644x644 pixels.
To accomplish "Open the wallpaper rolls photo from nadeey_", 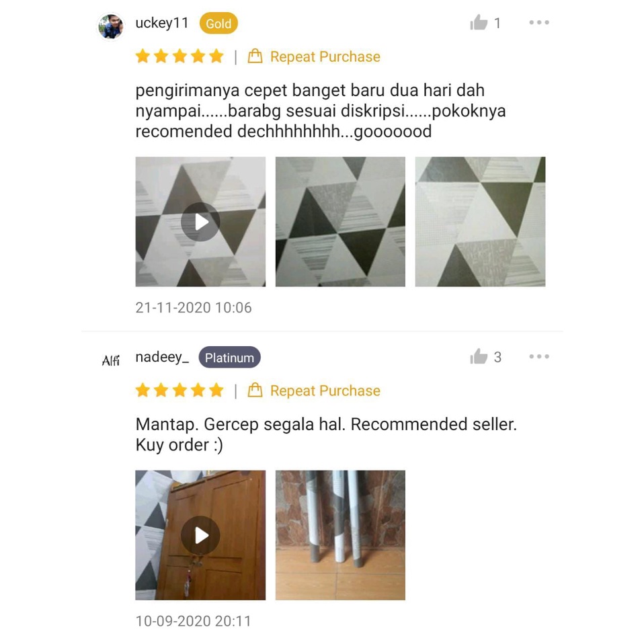I will [340, 535].
